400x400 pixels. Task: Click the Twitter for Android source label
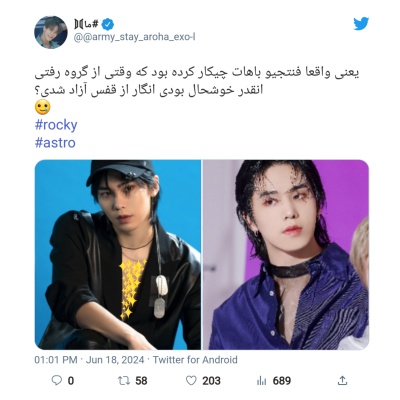(195, 360)
